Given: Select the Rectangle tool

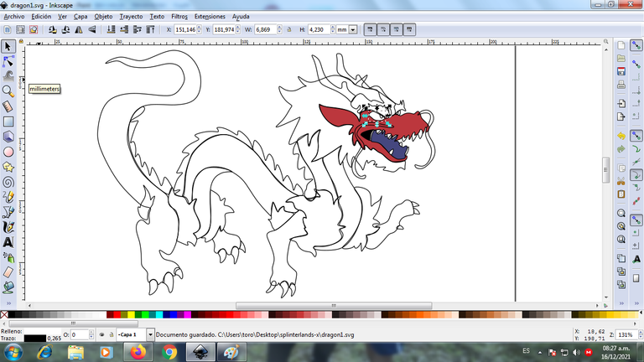Looking at the screenshot, I should [8, 122].
